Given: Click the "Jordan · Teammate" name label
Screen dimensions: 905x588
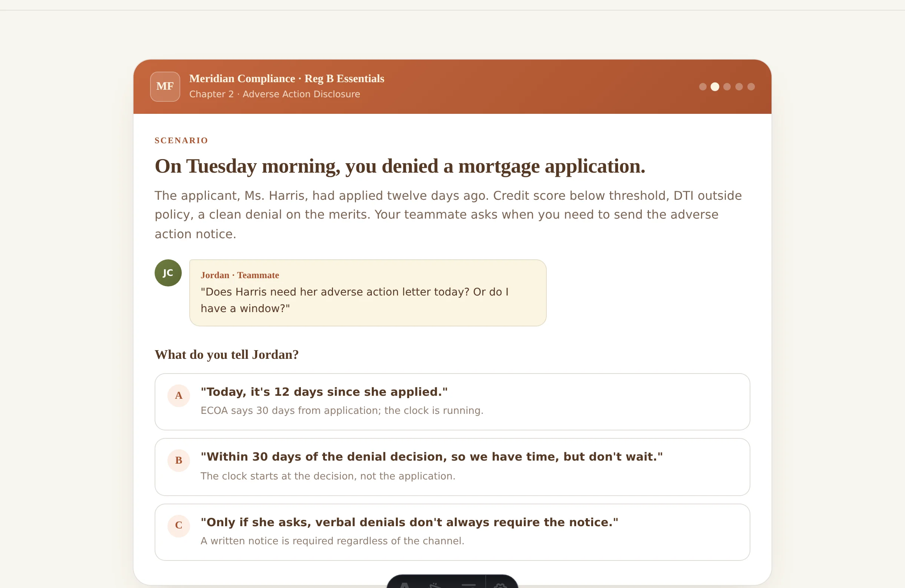Looking at the screenshot, I should (240, 275).
